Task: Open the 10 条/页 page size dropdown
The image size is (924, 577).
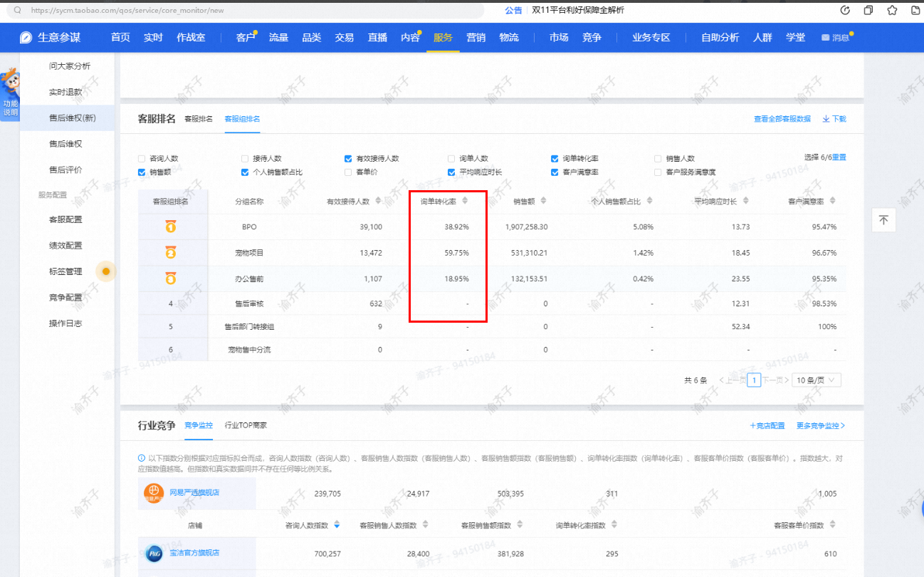Action: tap(816, 380)
